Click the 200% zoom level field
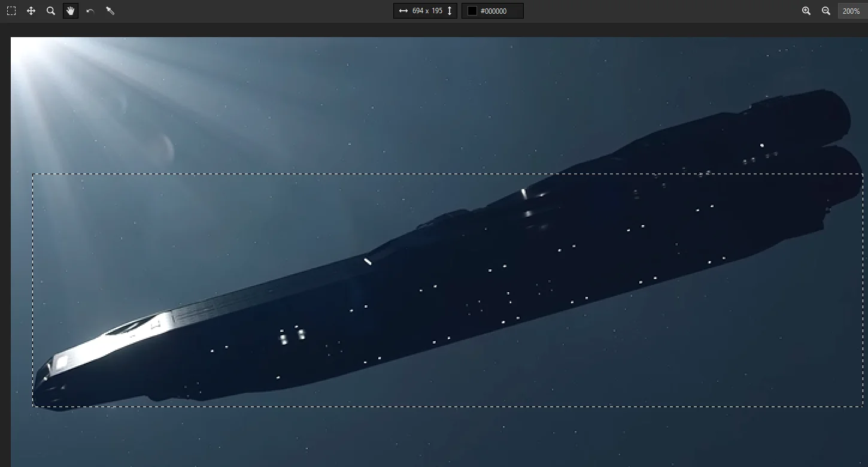868x467 pixels. tap(851, 11)
